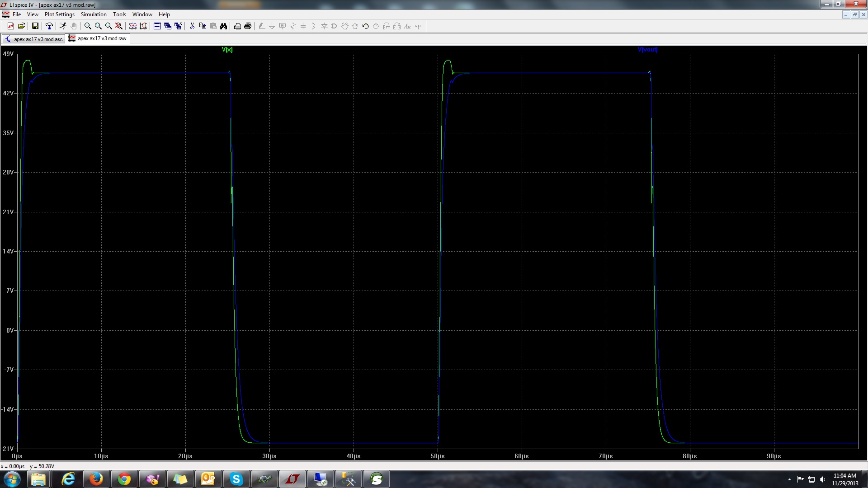Open the File menu
The height and width of the screenshot is (488, 868).
pos(17,14)
